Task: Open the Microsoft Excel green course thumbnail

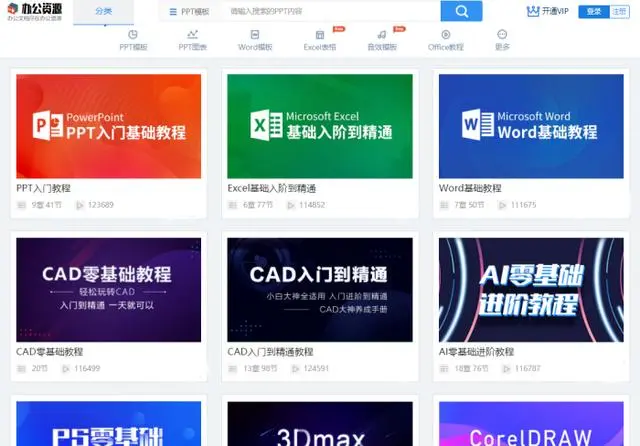Action: [320, 126]
